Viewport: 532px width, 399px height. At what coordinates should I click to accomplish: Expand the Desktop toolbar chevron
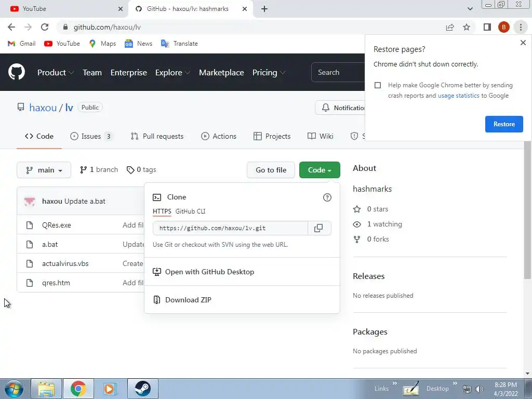tap(455, 383)
